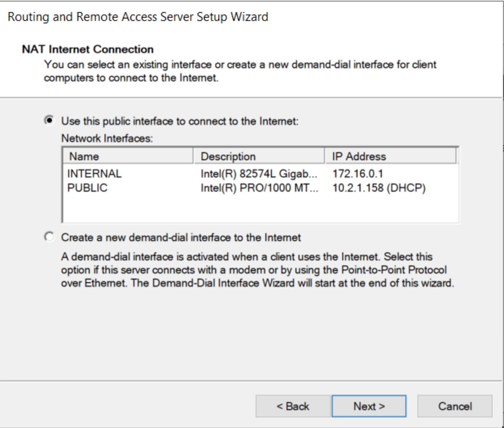This screenshot has width=504, height=428.
Task: Click the 'Network Interfaces:' label
Action: (x=107, y=138)
